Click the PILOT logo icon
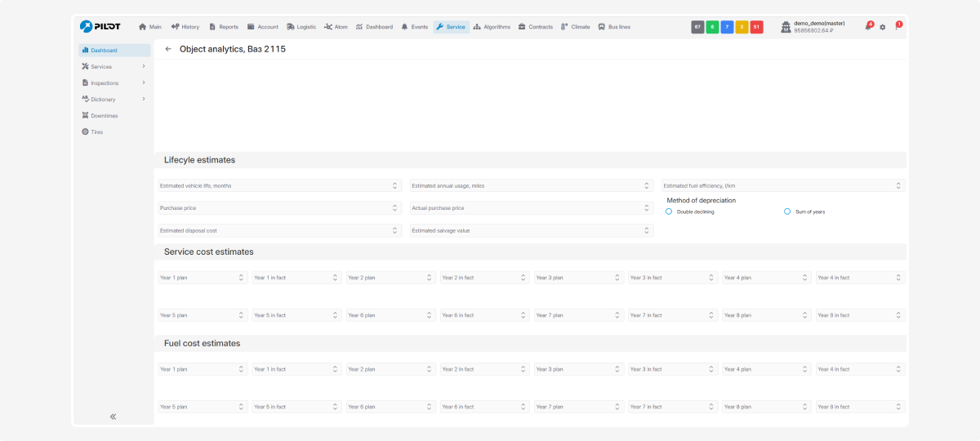 [87, 26]
